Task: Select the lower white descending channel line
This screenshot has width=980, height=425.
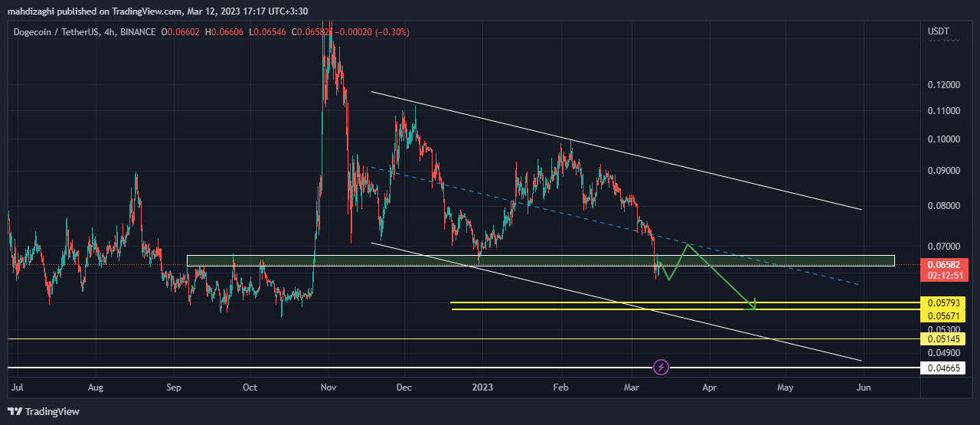Action: 617,302
